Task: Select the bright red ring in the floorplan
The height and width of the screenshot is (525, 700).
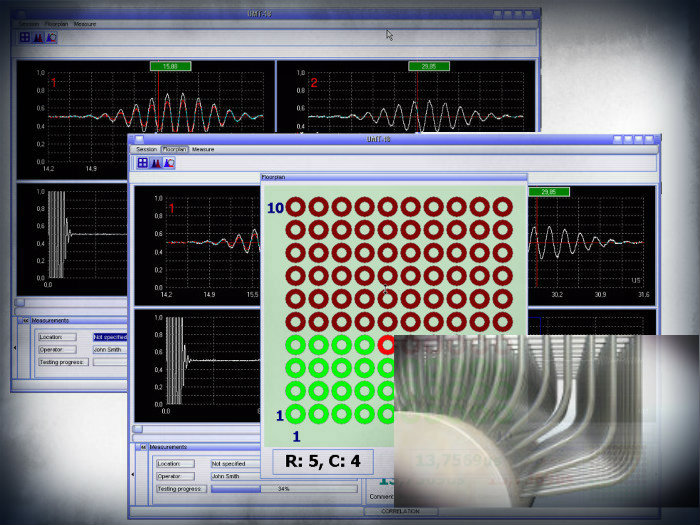Action: point(387,345)
